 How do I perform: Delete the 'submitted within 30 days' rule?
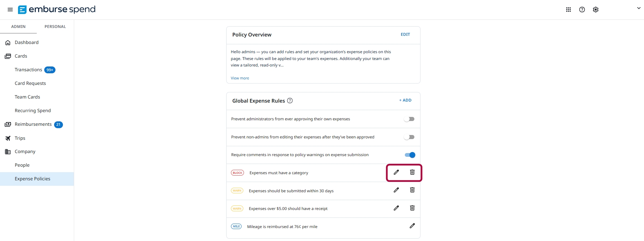point(412,190)
